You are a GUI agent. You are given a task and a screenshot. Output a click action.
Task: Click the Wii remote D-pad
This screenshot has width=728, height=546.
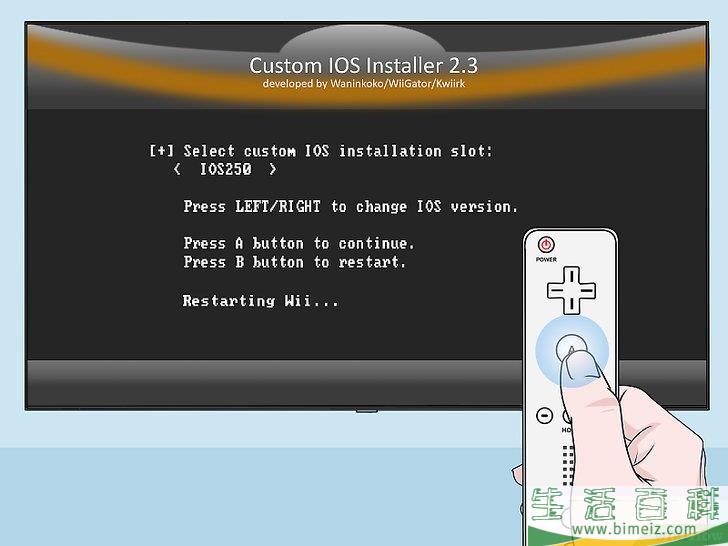571,291
